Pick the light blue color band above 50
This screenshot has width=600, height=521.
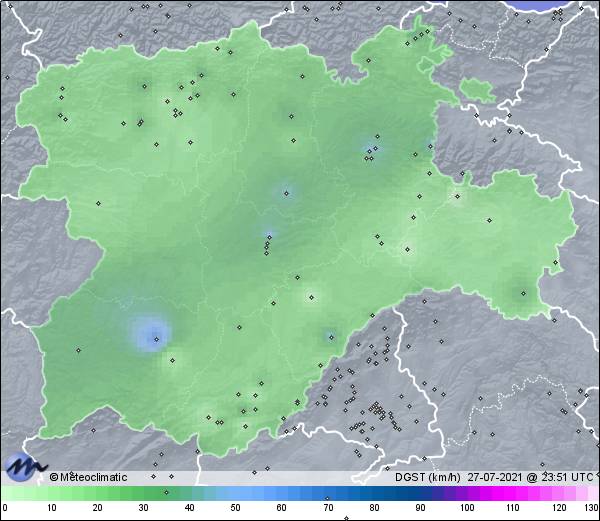[235, 493]
